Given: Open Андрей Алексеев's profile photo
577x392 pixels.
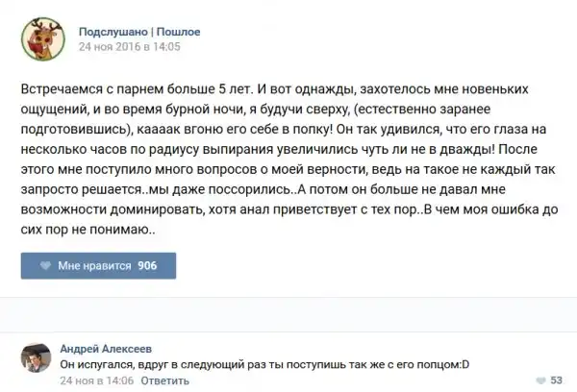Looking at the screenshot, I should (x=37, y=359).
